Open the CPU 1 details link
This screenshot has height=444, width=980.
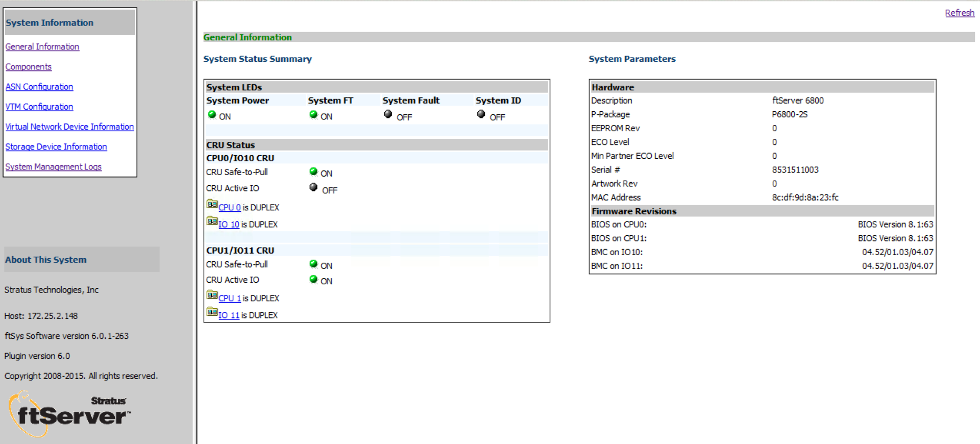(x=230, y=298)
